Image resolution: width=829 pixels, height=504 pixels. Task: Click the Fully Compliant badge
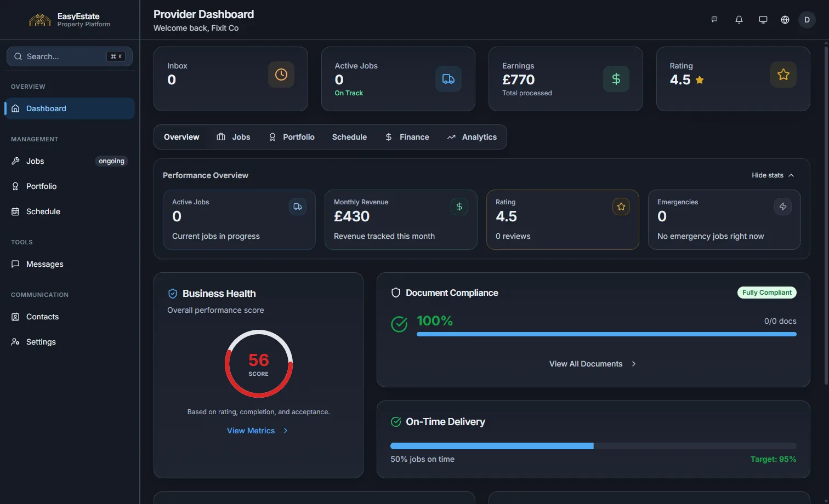[x=767, y=293]
